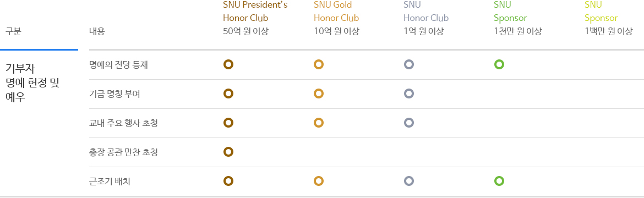Click the brown circle in 교내 주요 행사 초청 row
This screenshot has height=198, width=644.
click(x=228, y=123)
